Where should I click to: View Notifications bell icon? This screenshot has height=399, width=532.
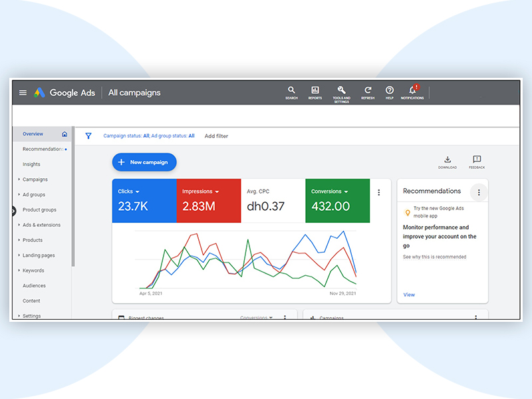click(412, 90)
